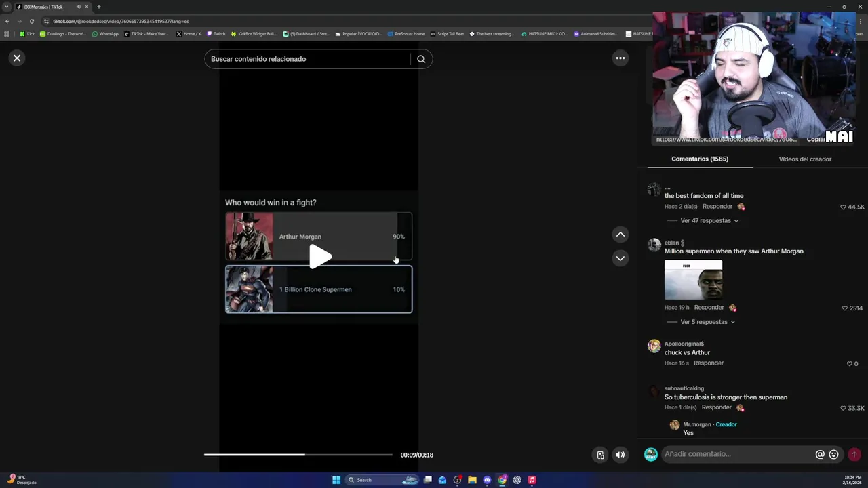Image resolution: width=868 pixels, height=488 pixels.
Task: Switch to Videos del creador tab
Action: tap(805, 159)
